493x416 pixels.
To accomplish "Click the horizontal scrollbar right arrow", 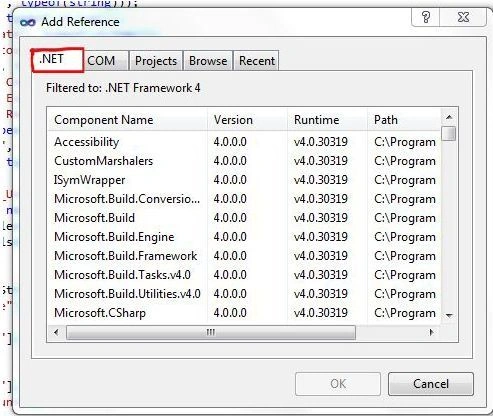I will click(x=432, y=332).
